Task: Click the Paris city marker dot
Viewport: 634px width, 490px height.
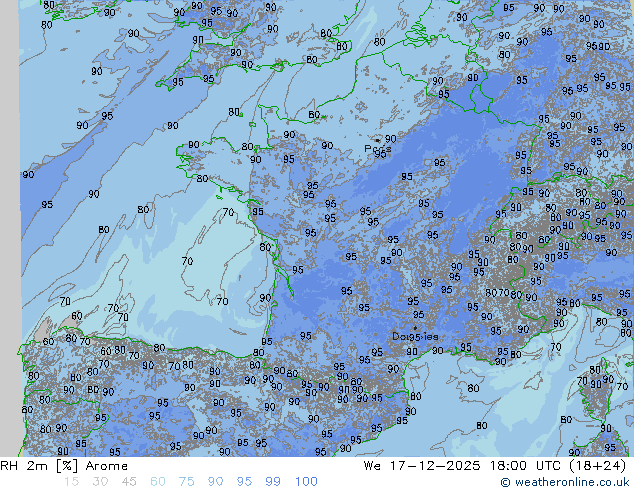Action: pyautogui.click(x=377, y=140)
